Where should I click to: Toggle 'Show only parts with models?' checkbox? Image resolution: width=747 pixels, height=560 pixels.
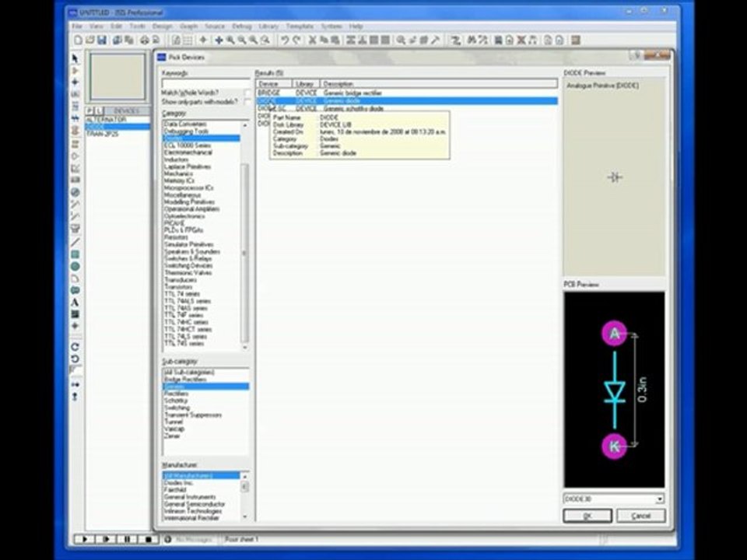pyautogui.click(x=247, y=102)
